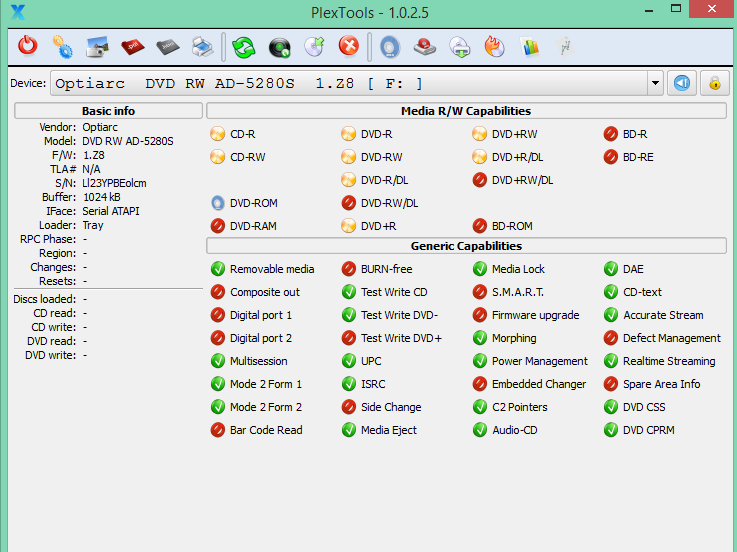Click the Realtime Streaming label
Screen dimensions: 737x552
pos(669,361)
